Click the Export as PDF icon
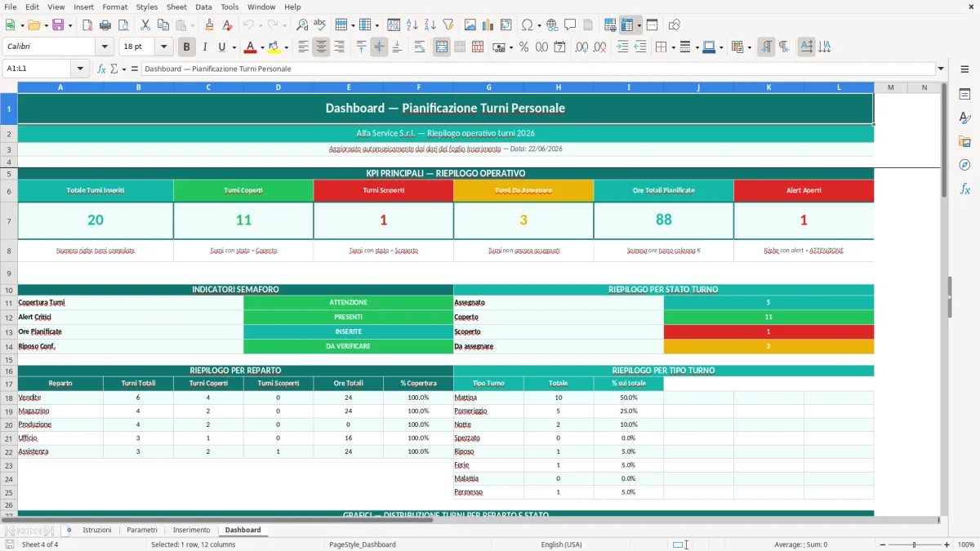Viewport: 980px width, 551px height. pos(87,25)
